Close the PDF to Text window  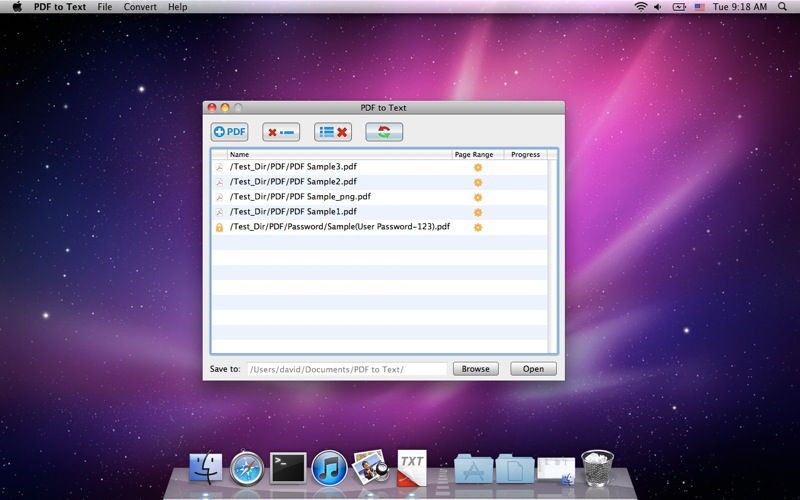point(212,108)
